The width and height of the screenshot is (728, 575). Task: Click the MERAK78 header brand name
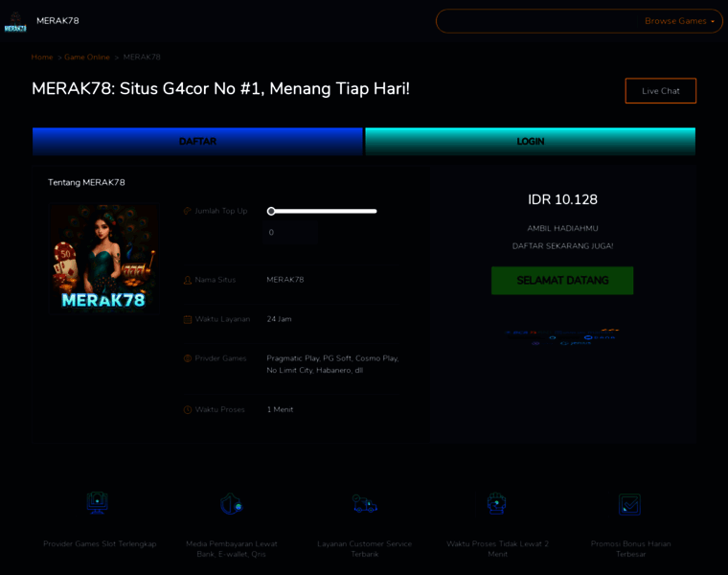coord(57,21)
